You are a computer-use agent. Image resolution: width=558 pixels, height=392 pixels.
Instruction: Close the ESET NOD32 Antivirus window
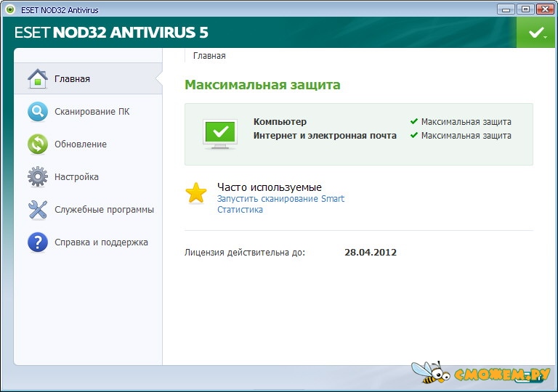[545, 9]
